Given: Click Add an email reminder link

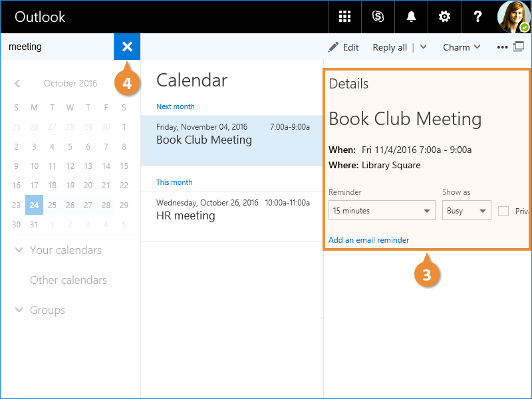Looking at the screenshot, I should tap(369, 240).
